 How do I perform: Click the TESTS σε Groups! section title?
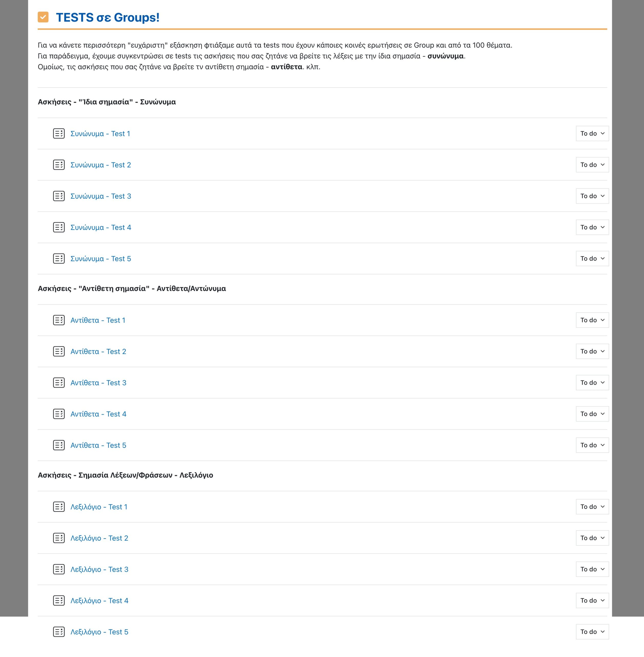click(107, 18)
